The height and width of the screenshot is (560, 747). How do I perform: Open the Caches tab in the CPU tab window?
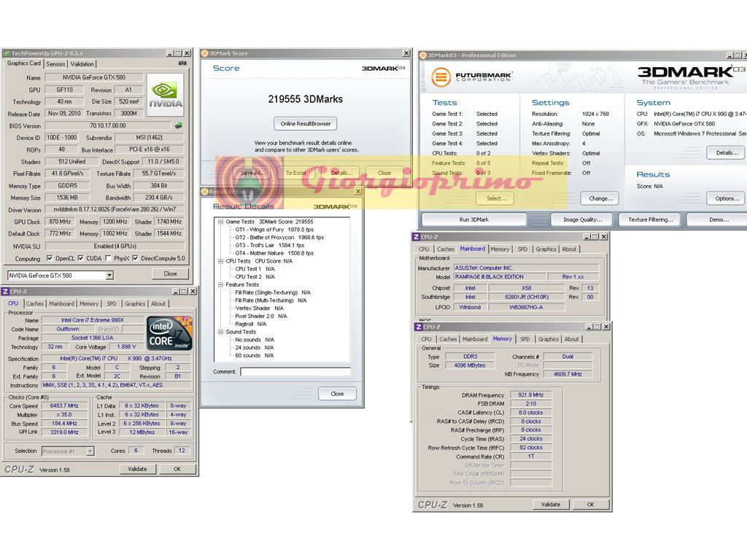35,304
